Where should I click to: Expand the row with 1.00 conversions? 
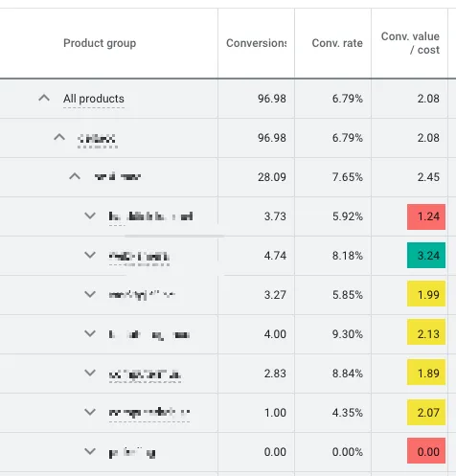(x=90, y=412)
